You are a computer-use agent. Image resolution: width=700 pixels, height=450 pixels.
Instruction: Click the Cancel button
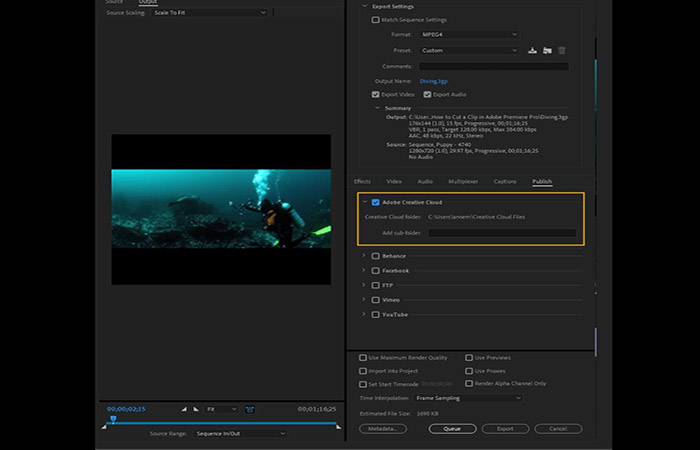pos(558,429)
